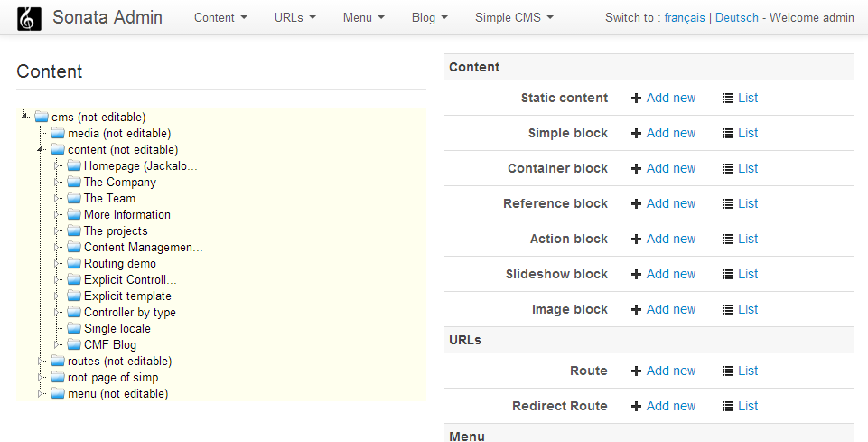Image resolution: width=868 pixels, height=442 pixels.
Task: Switch language to Deutsch
Action: pos(739,17)
